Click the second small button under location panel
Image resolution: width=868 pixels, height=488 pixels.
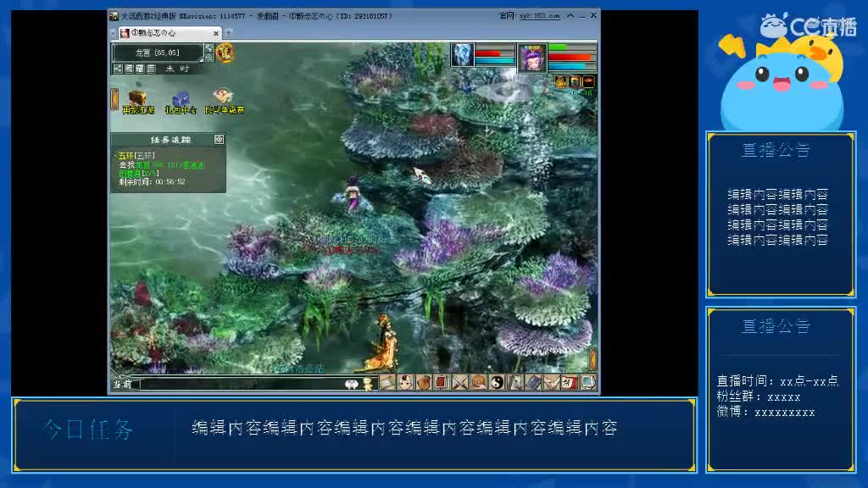(129, 69)
